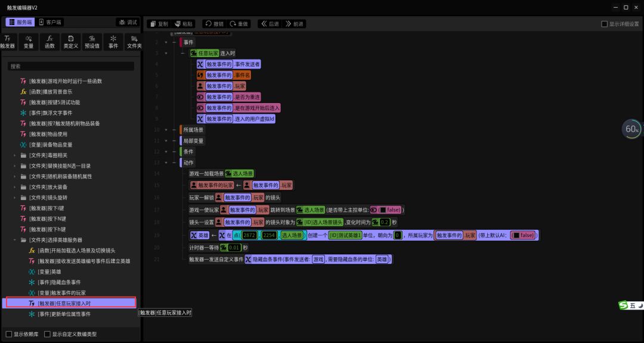
Task: Select trigger 游戏开始时运行一些函数
Action: click(66, 81)
